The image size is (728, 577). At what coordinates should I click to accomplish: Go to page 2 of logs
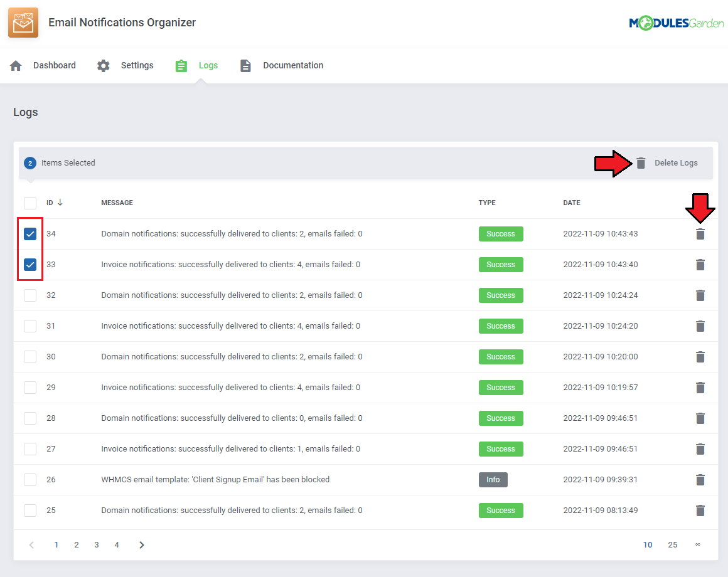tap(77, 545)
